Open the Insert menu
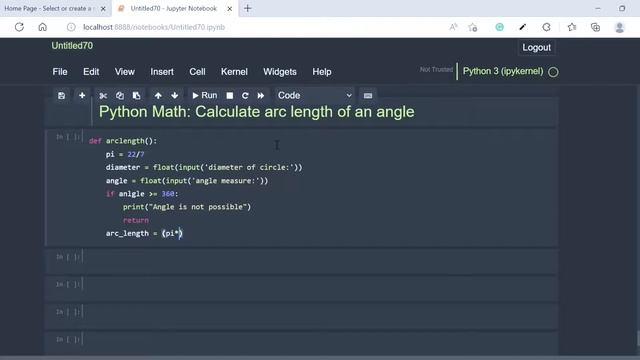Viewport: 640px width, 360px height. (162, 72)
